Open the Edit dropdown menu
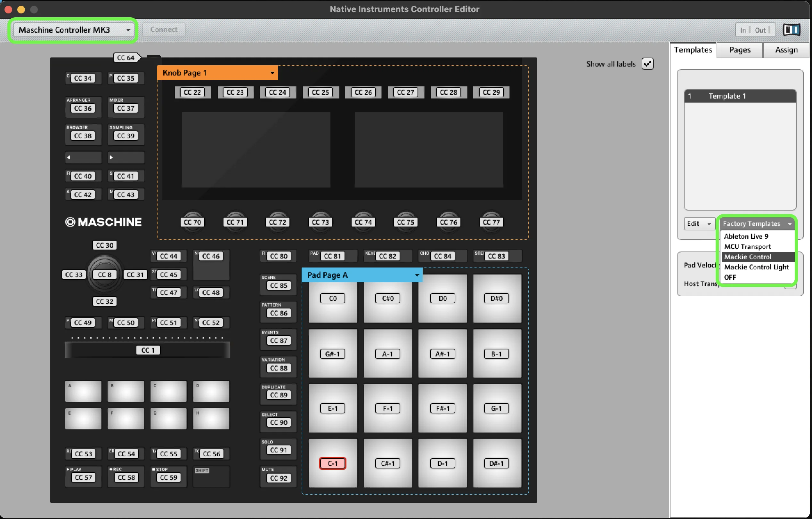Image resolution: width=812 pixels, height=519 pixels. pos(699,223)
